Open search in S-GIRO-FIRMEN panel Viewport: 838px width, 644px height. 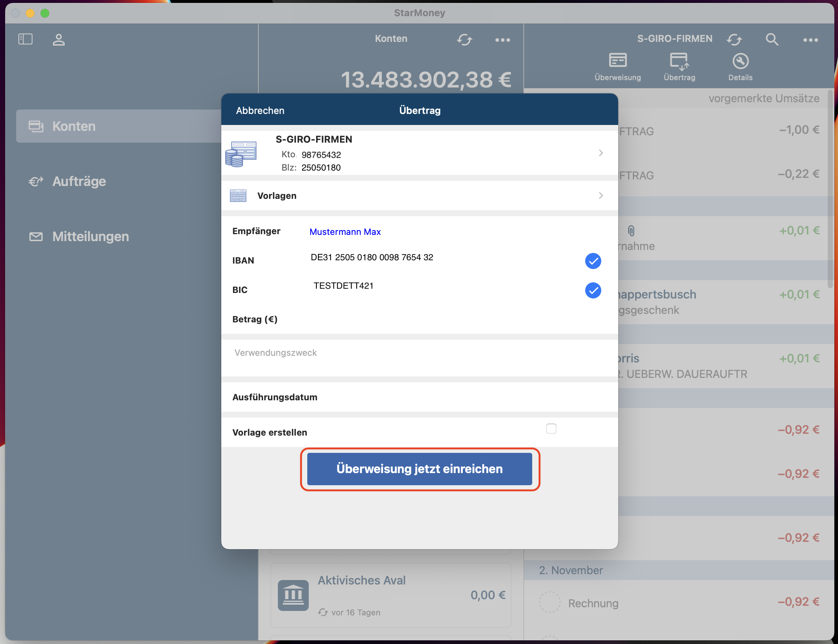point(772,39)
